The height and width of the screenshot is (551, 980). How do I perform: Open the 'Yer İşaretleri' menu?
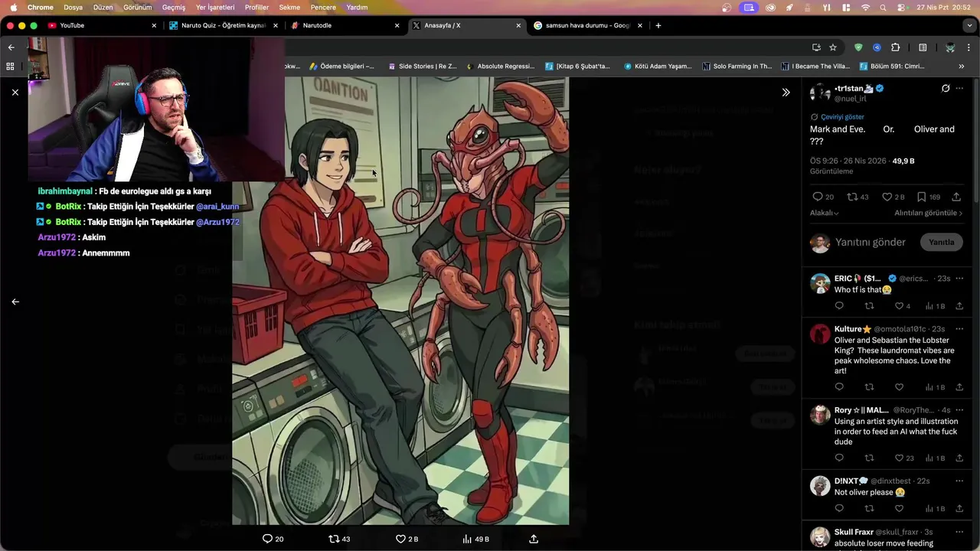tap(215, 7)
